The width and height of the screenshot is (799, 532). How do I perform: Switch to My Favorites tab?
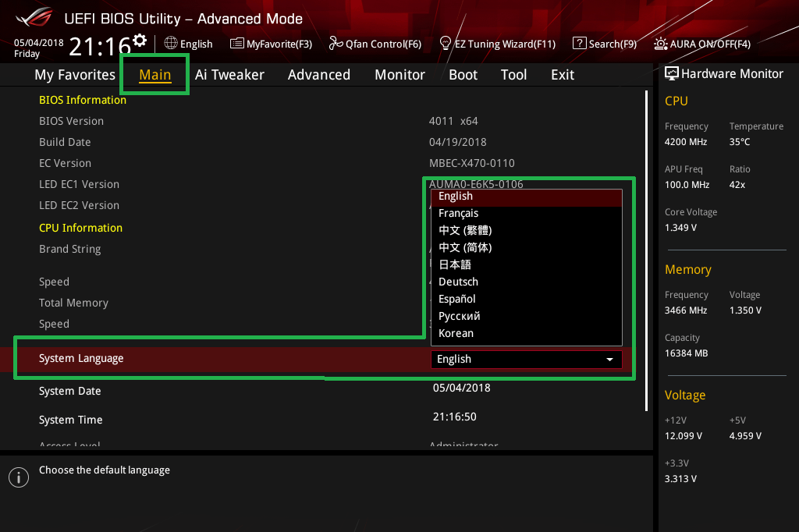pyautogui.click(x=75, y=75)
